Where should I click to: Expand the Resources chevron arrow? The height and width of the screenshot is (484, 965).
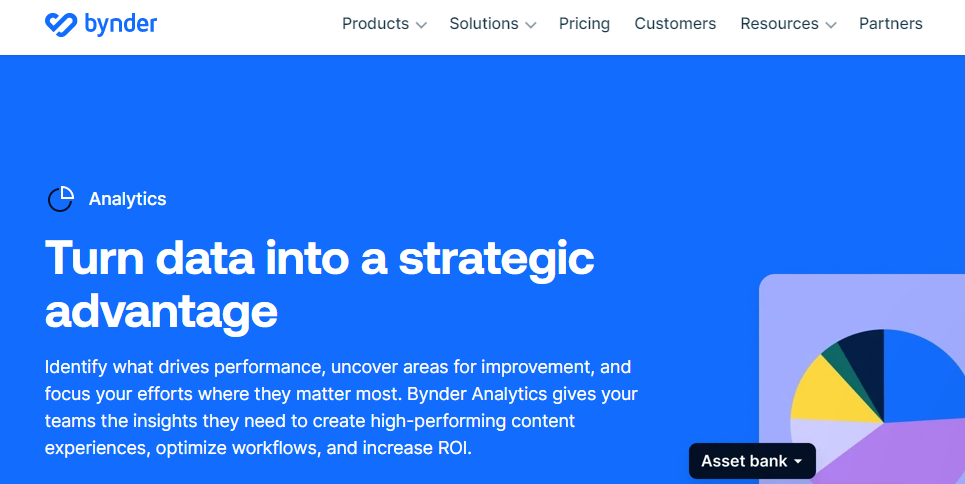coord(830,25)
